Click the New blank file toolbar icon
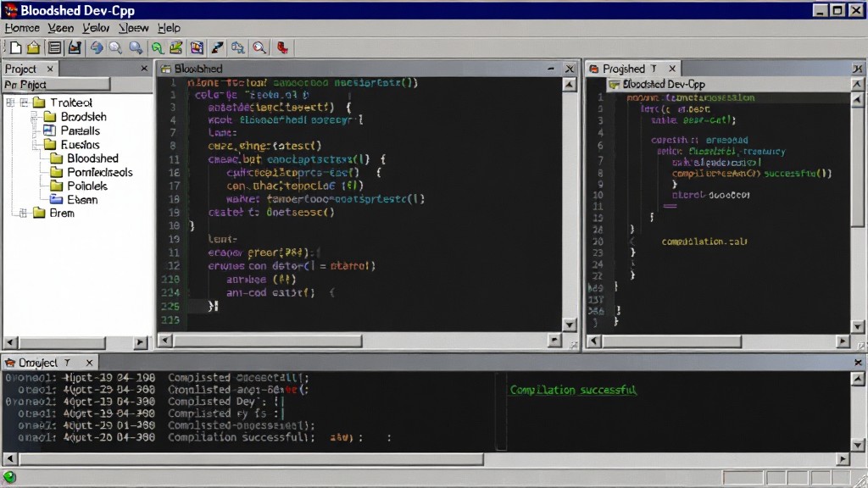This screenshot has height=488, width=868. tap(16, 47)
